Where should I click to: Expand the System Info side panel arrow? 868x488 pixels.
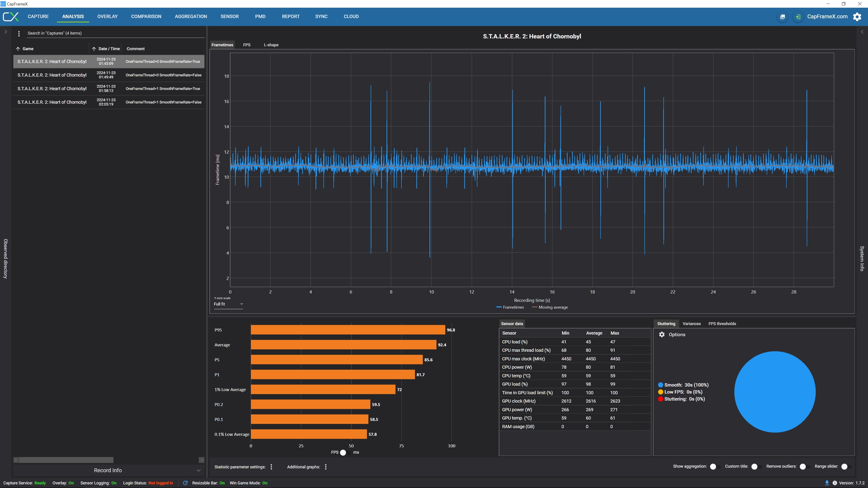[x=862, y=32]
